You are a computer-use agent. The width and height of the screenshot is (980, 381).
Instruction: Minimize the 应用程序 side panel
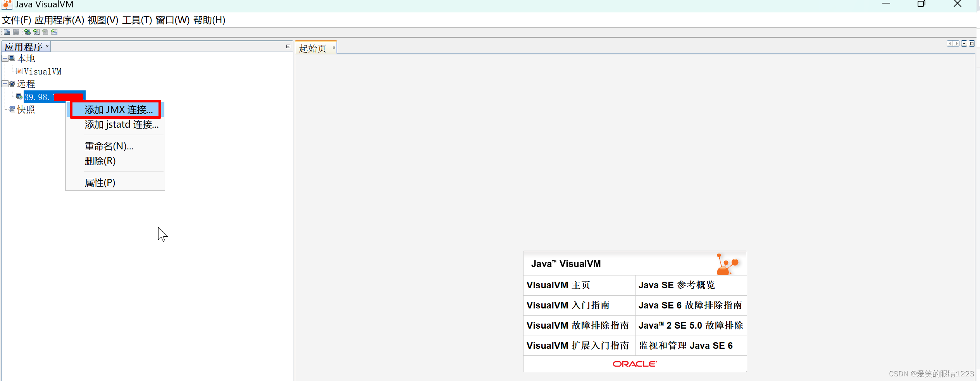click(288, 47)
